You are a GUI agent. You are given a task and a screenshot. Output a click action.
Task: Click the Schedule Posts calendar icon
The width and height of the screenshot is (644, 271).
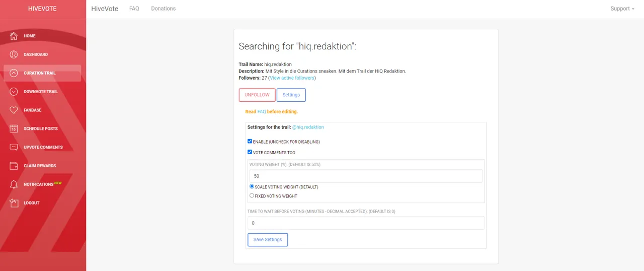pos(14,128)
